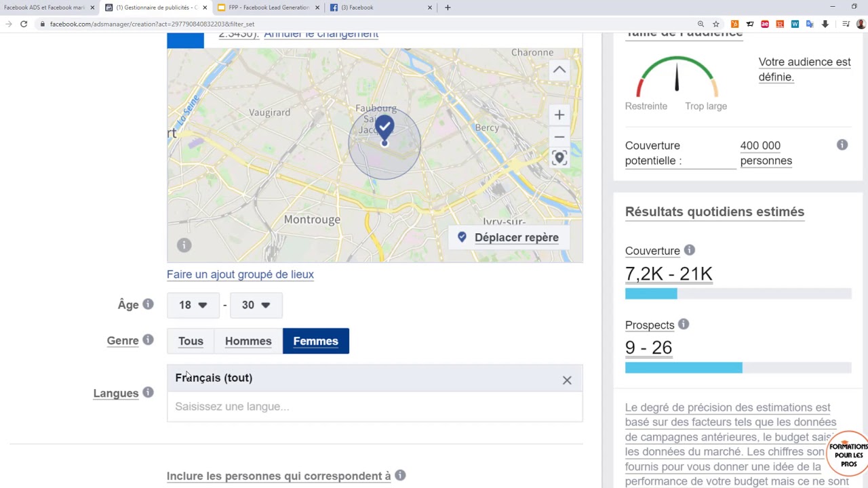The width and height of the screenshot is (868, 488).
Task: Open the minimum age 18 dropdown
Action: coord(193,305)
